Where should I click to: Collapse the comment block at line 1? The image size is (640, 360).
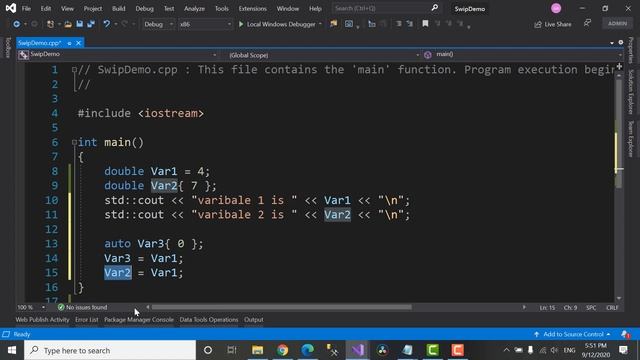coord(74,70)
